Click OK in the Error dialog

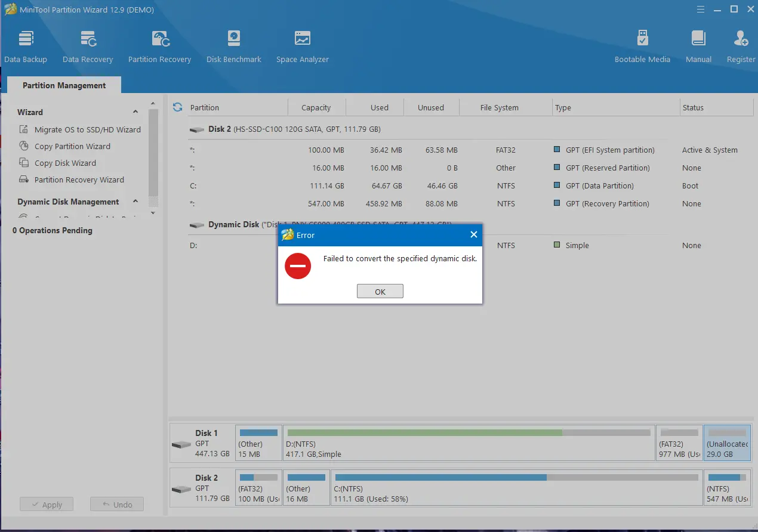(380, 292)
